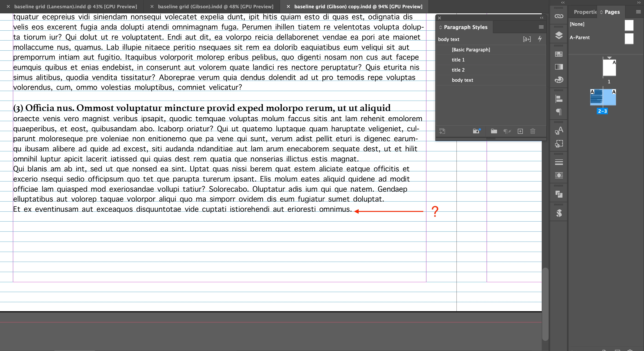Open Paragraph Styles panel flyout menu
The width and height of the screenshot is (644, 351).
coord(541,27)
